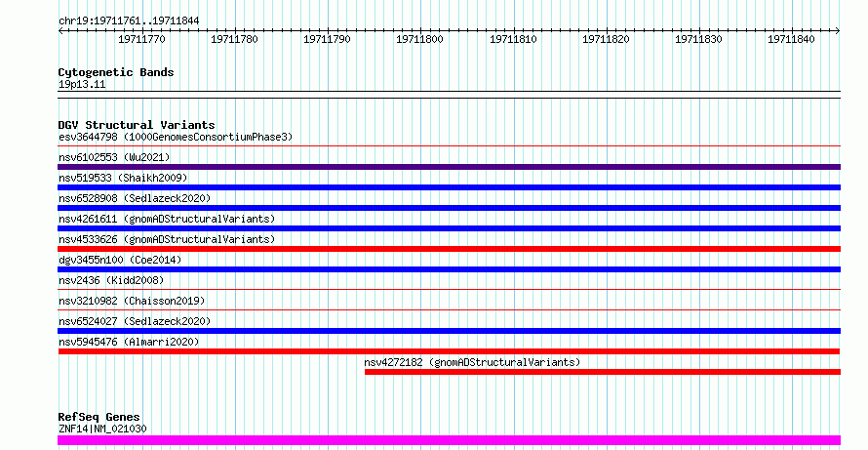Image resolution: width=868 pixels, height=450 pixels.
Task: Open nsv6528908 (Sedlazeck2020) label
Action: (135, 198)
